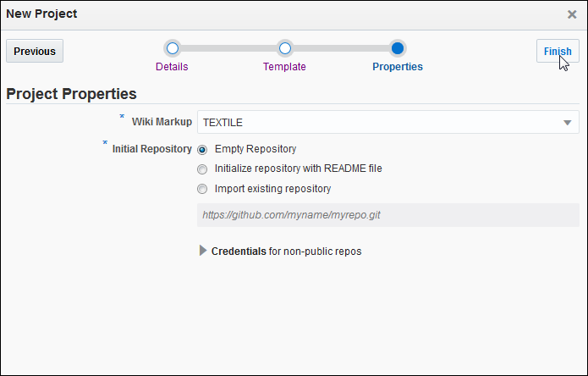Click the Finish button
The image size is (588, 376).
[x=557, y=51]
